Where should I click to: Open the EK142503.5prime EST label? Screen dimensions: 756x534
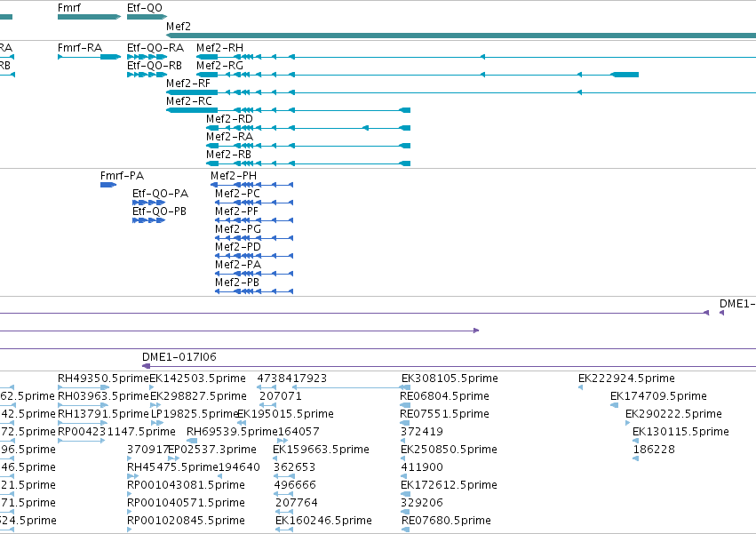(198, 379)
